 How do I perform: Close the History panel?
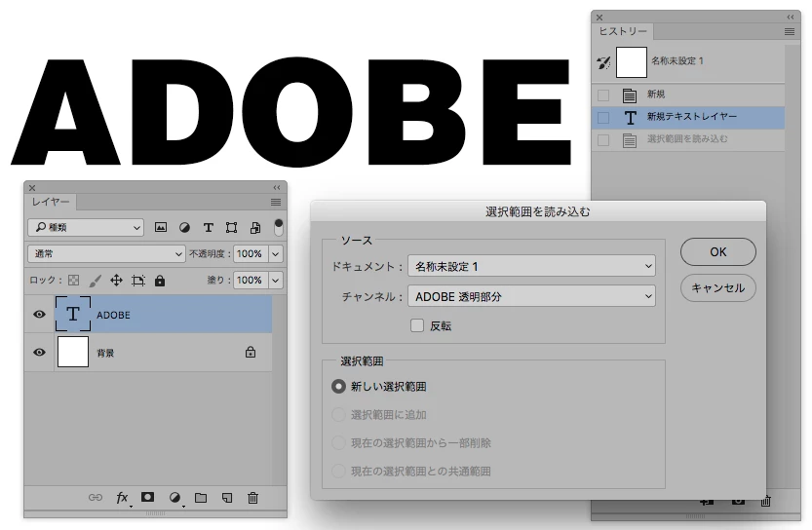[599, 18]
